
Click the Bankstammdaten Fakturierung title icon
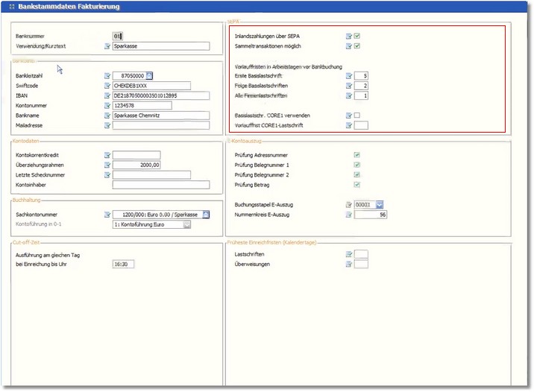pyautogui.click(x=12, y=7)
